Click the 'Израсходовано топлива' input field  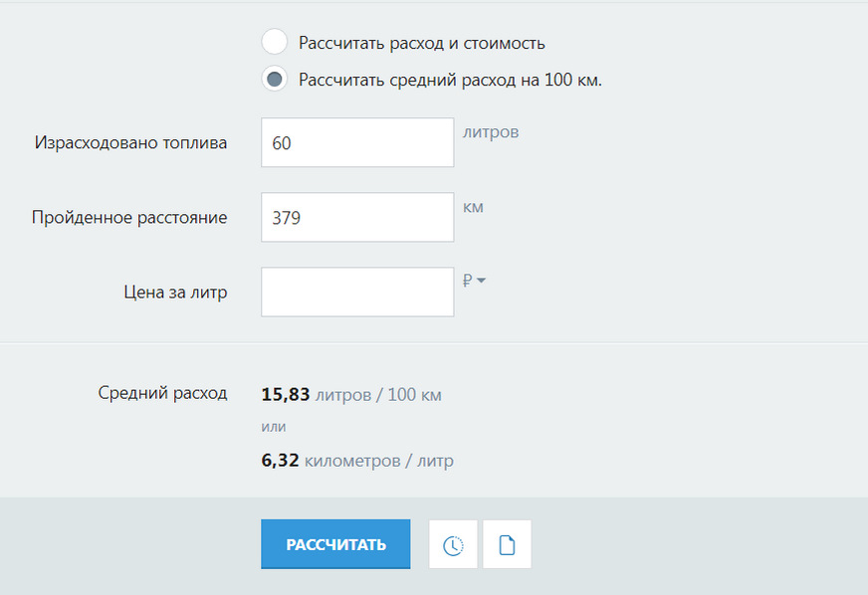coord(356,142)
